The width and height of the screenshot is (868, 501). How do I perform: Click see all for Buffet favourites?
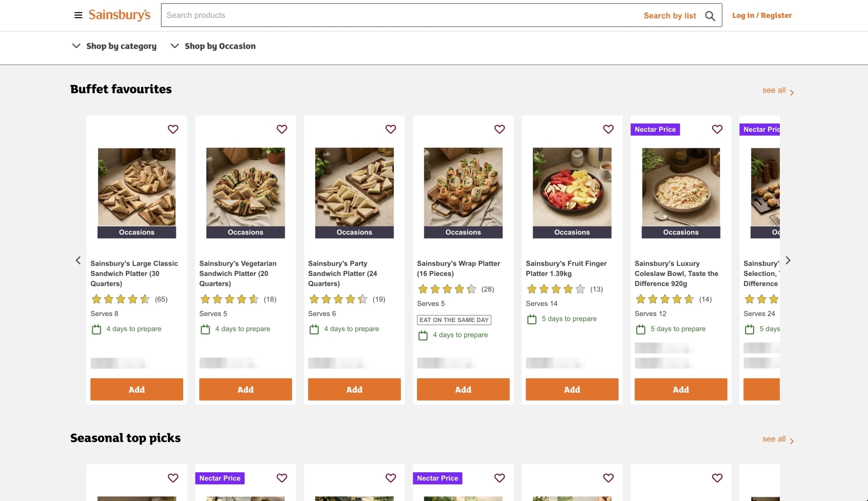coord(773,90)
